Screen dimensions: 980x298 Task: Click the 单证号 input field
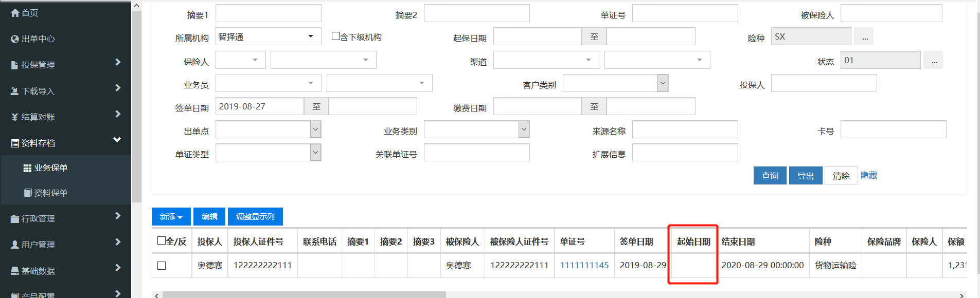[685, 13]
